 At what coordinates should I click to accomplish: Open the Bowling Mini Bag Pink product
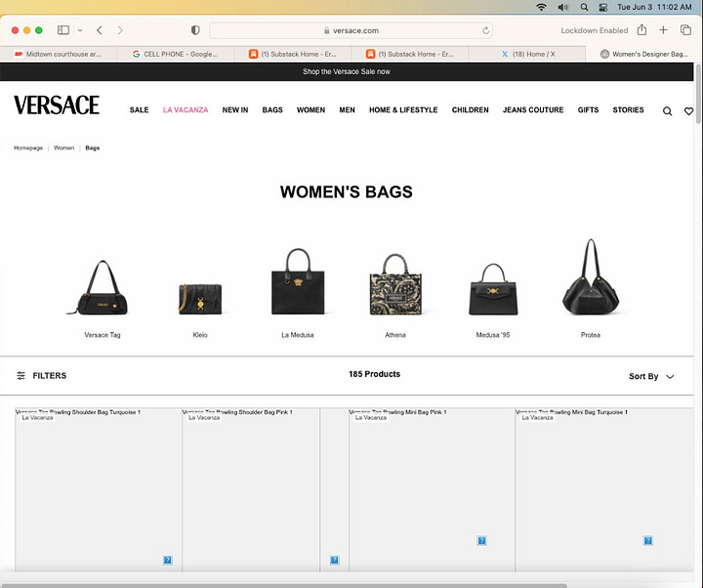(432, 489)
